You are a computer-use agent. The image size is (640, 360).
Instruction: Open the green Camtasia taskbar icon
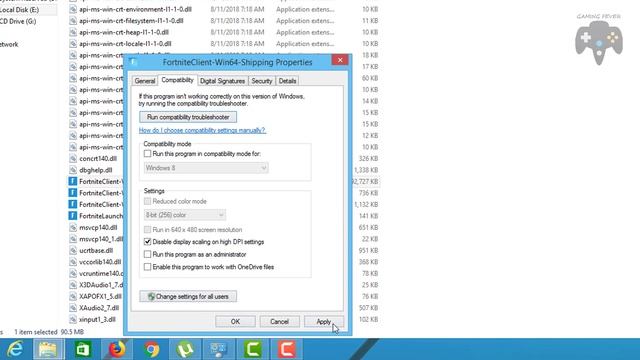tap(253, 349)
